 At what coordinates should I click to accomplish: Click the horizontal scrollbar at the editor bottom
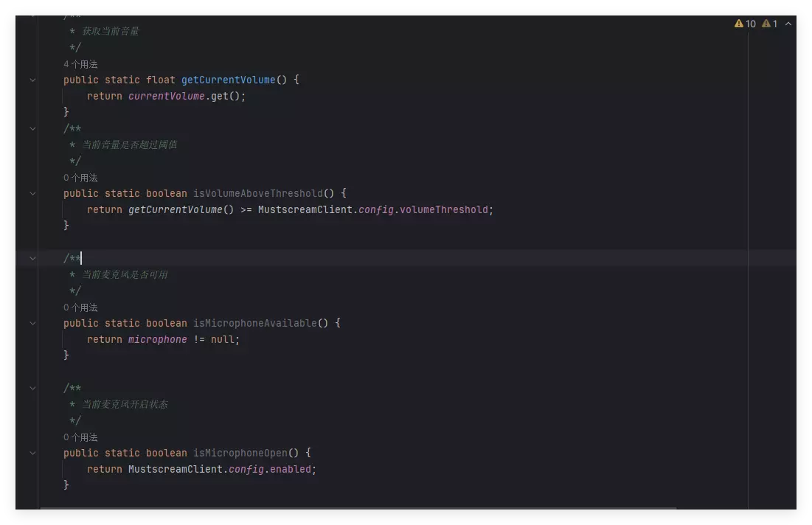tap(358, 508)
